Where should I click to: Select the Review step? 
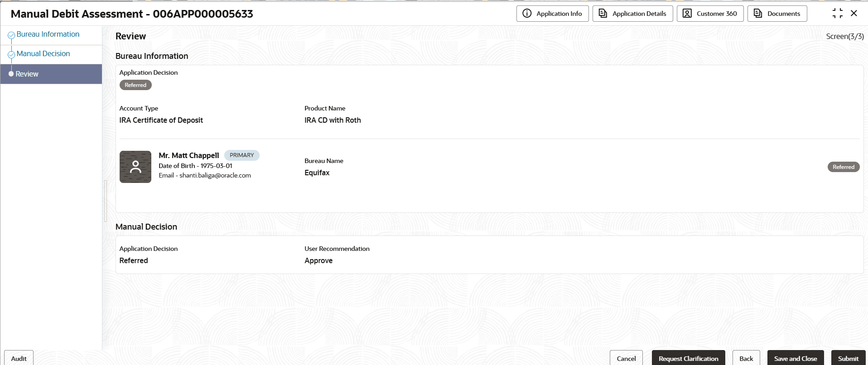(51, 74)
